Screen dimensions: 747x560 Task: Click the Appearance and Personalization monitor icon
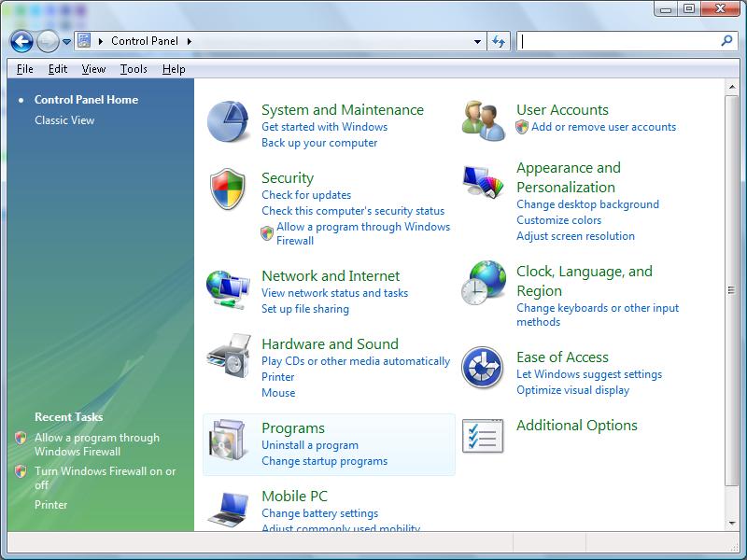point(483,181)
